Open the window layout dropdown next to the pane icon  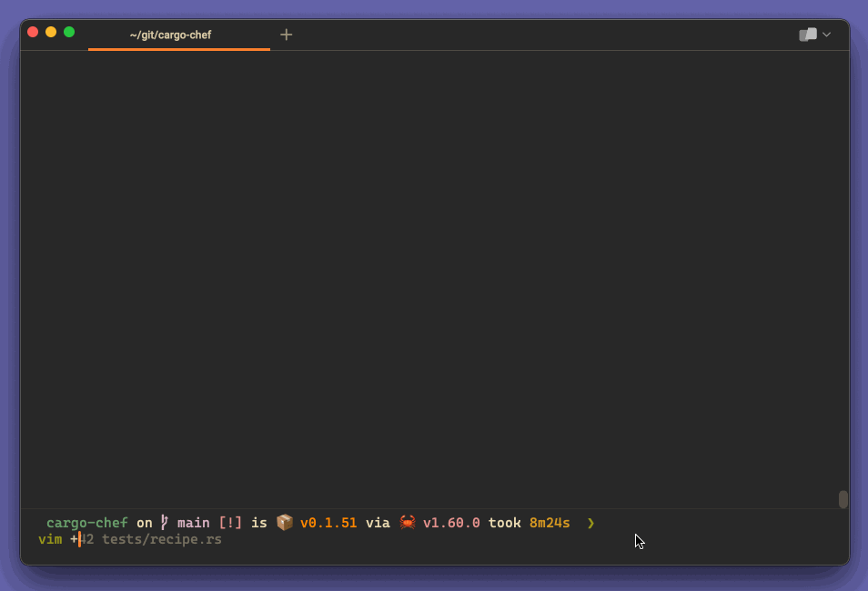824,34
